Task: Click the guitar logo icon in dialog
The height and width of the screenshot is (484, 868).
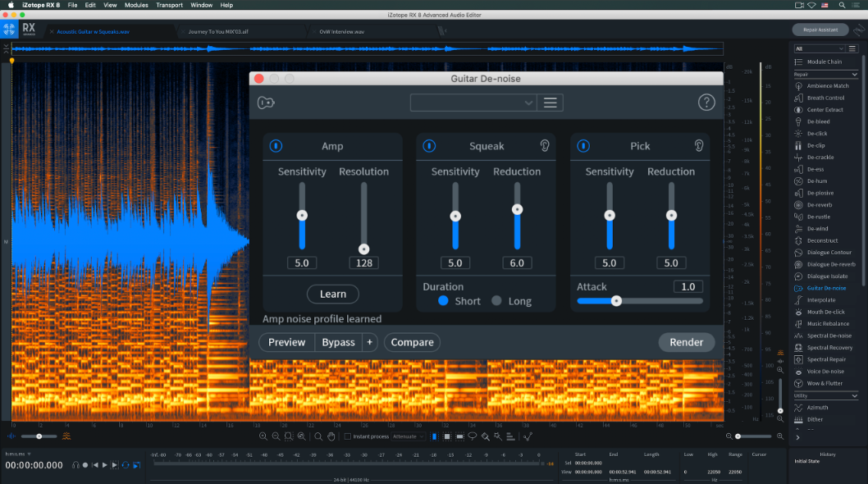Action: tap(266, 103)
